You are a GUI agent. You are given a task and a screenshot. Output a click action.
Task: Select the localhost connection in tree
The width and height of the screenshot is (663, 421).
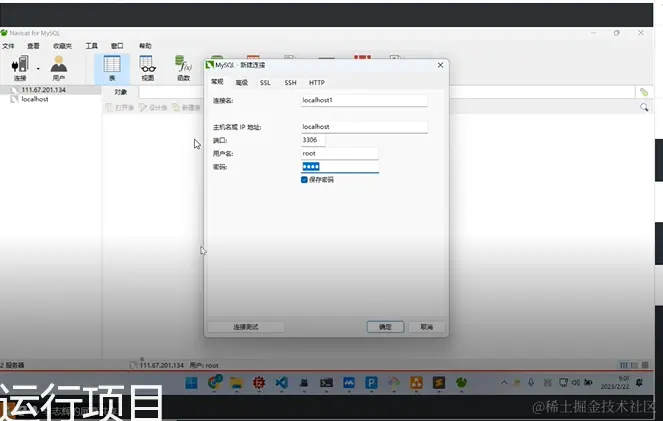click(35, 99)
